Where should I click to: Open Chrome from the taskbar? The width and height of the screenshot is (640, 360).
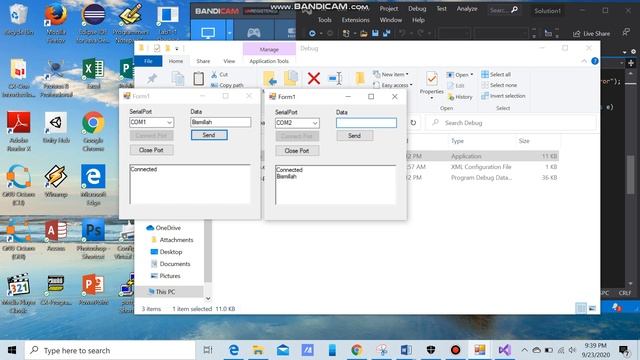(357, 350)
